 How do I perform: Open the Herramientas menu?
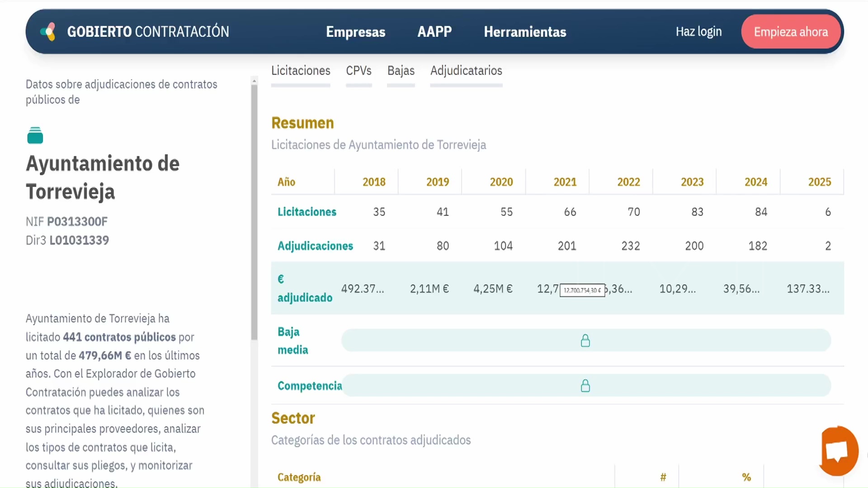click(x=525, y=32)
